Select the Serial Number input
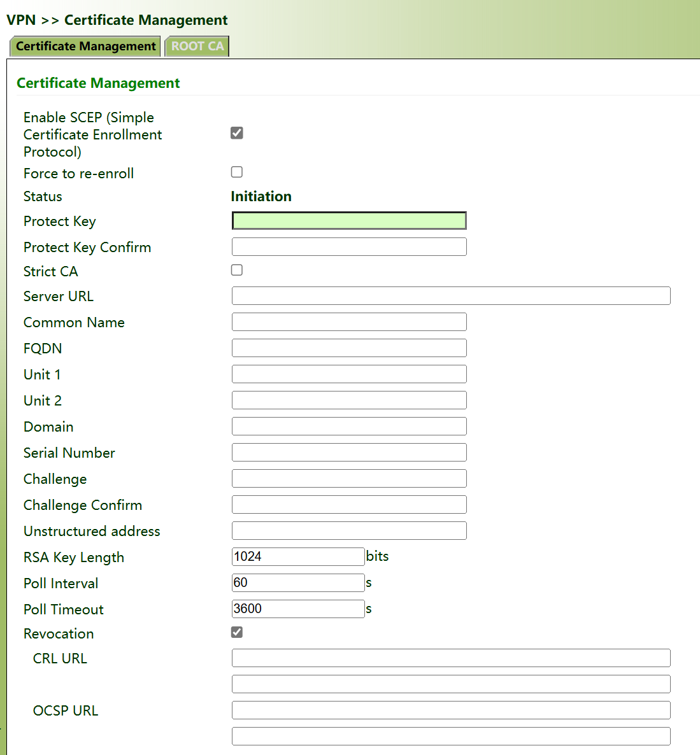 [349, 453]
